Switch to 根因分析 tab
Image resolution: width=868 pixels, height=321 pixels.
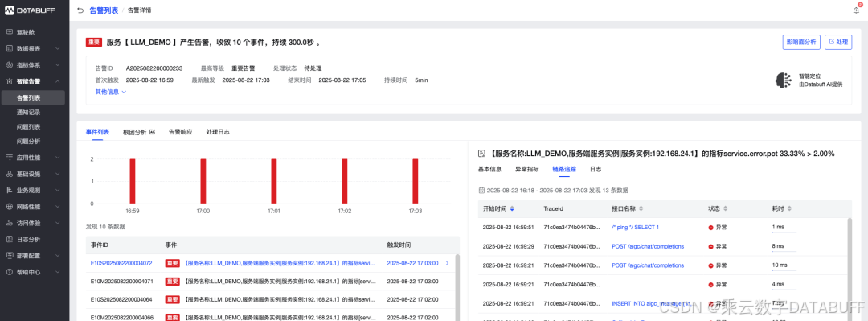point(134,132)
